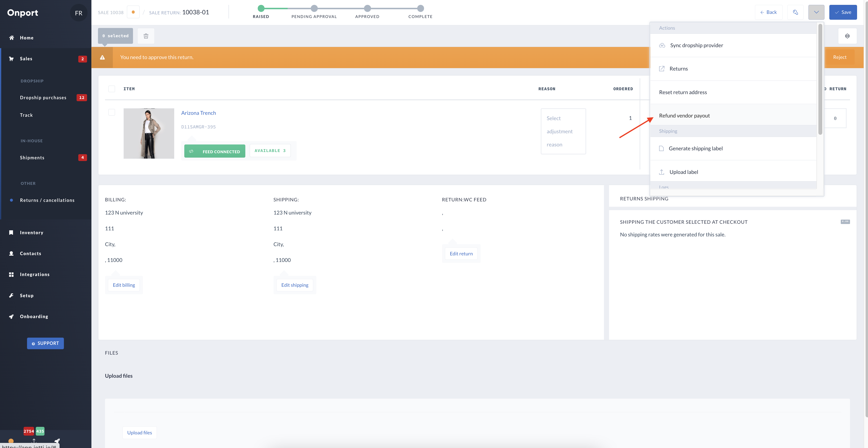Click the Setup wrench icon
Viewport: 868px width, 448px height.
[11, 296]
